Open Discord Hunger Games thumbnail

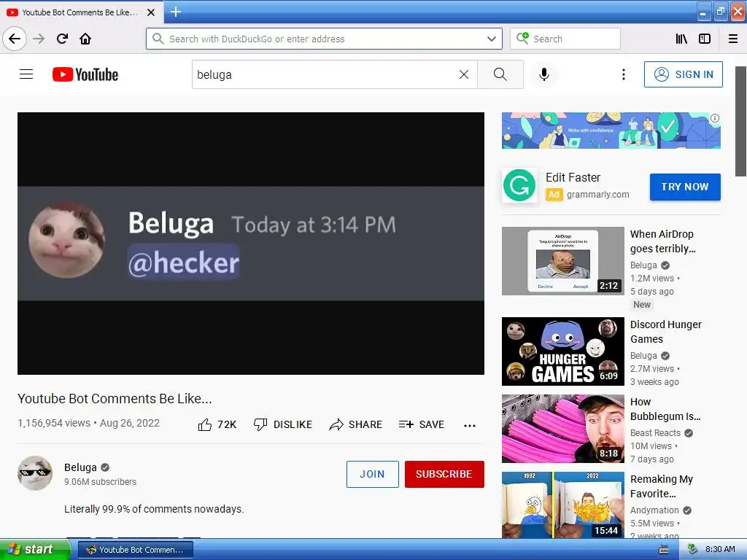[563, 351]
